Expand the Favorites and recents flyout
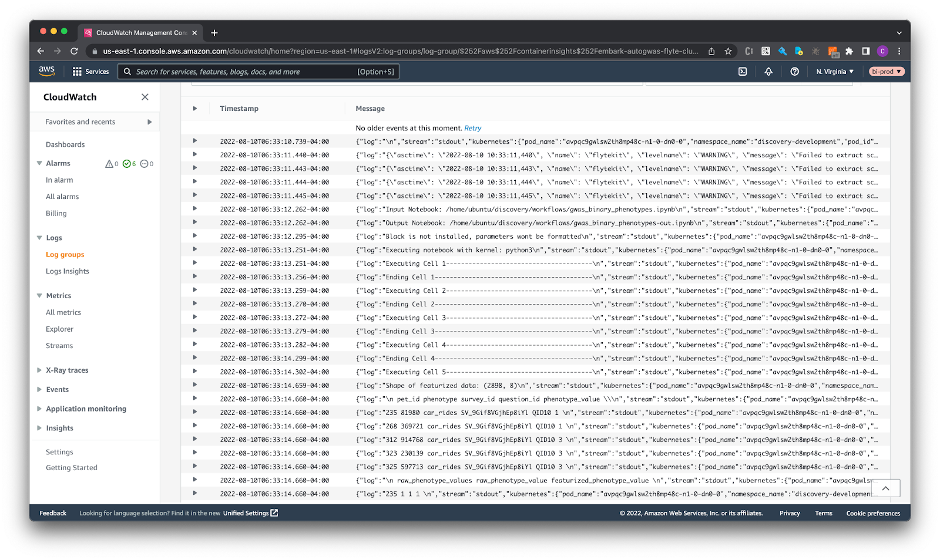This screenshot has width=940, height=560. pos(149,122)
